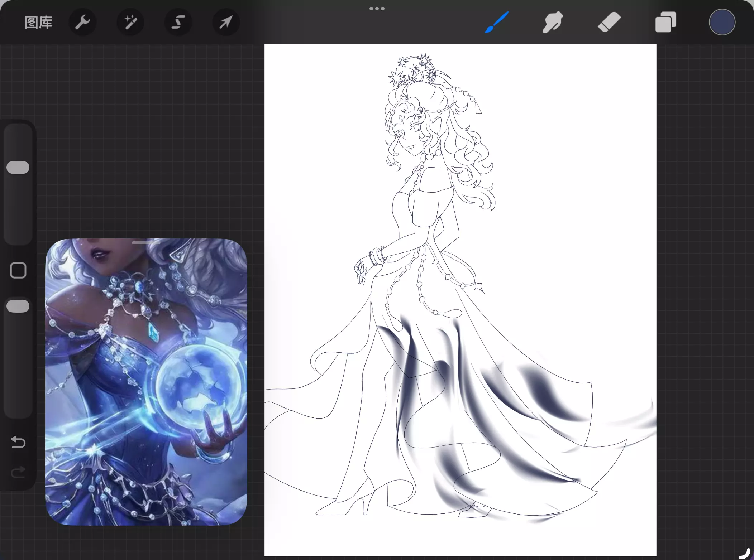Image resolution: width=754 pixels, height=560 pixels.
Task: Tap the square Modify button in sidebar
Action: [18, 270]
